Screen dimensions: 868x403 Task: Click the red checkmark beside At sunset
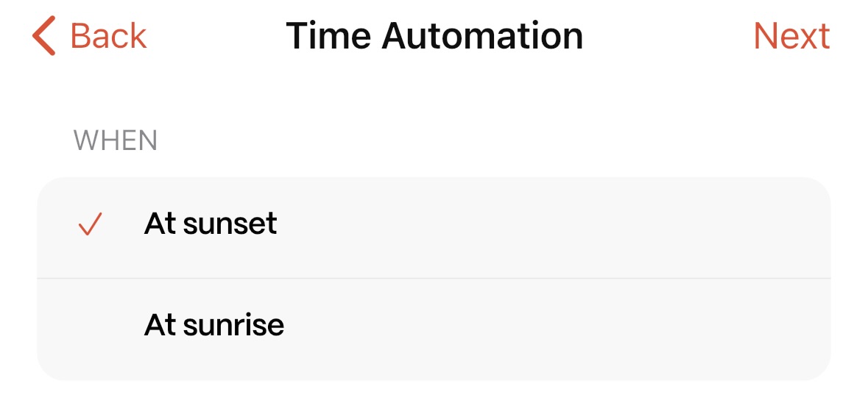point(89,224)
